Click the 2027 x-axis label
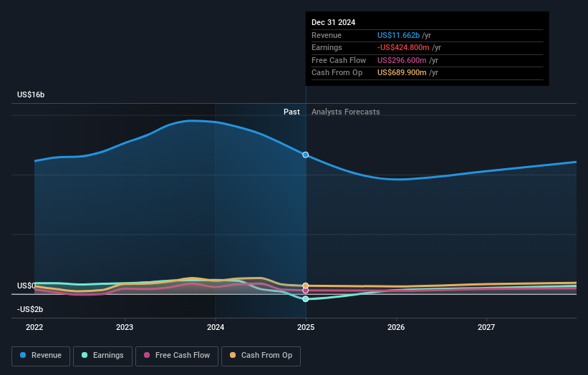Image resolution: width=588 pixels, height=375 pixels. click(x=486, y=328)
